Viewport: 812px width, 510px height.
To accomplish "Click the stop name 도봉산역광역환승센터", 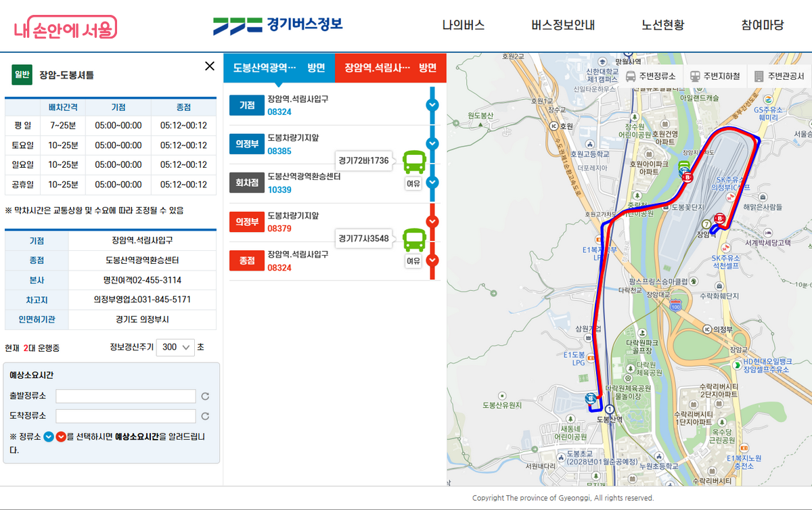I will pos(304,177).
